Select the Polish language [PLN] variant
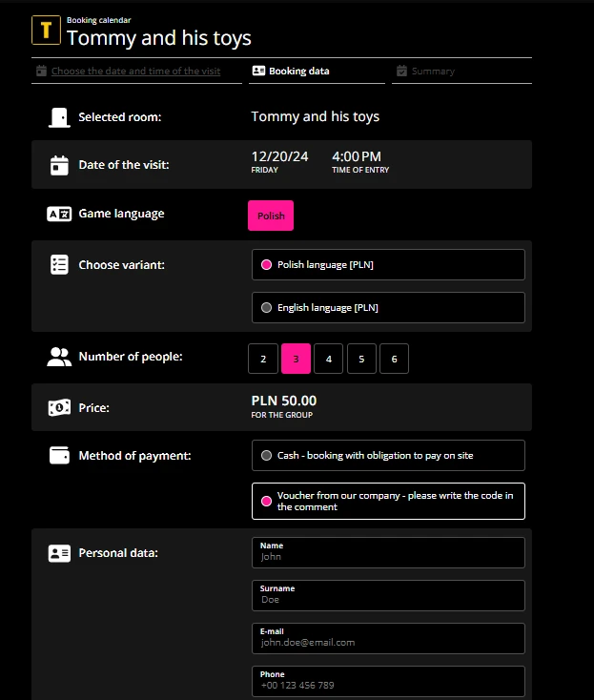 [387, 265]
